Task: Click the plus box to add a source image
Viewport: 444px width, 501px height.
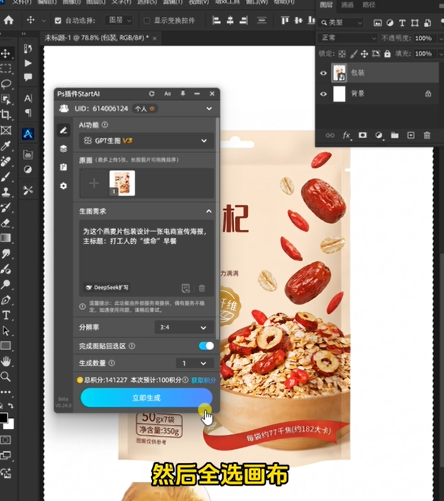Action: point(94,183)
